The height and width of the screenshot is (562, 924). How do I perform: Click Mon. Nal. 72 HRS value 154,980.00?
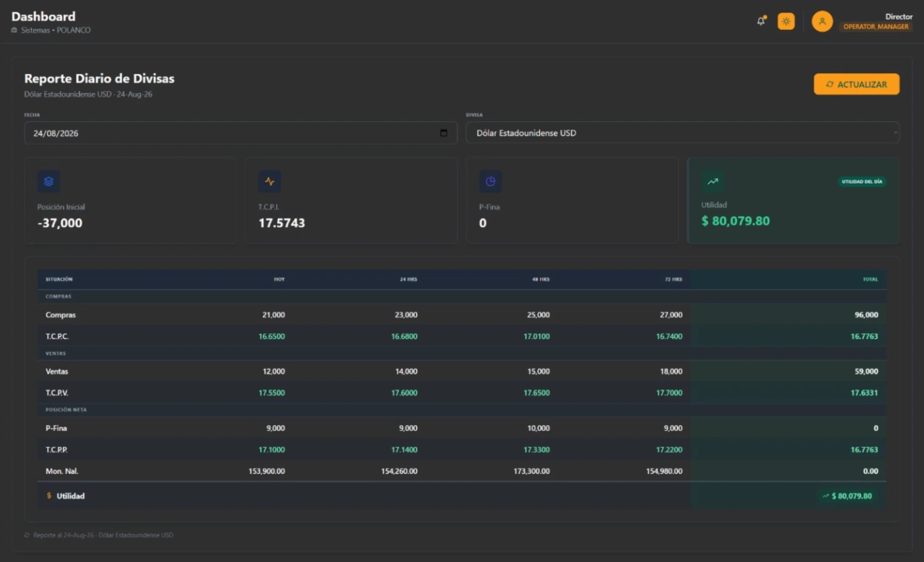(x=664, y=471)
